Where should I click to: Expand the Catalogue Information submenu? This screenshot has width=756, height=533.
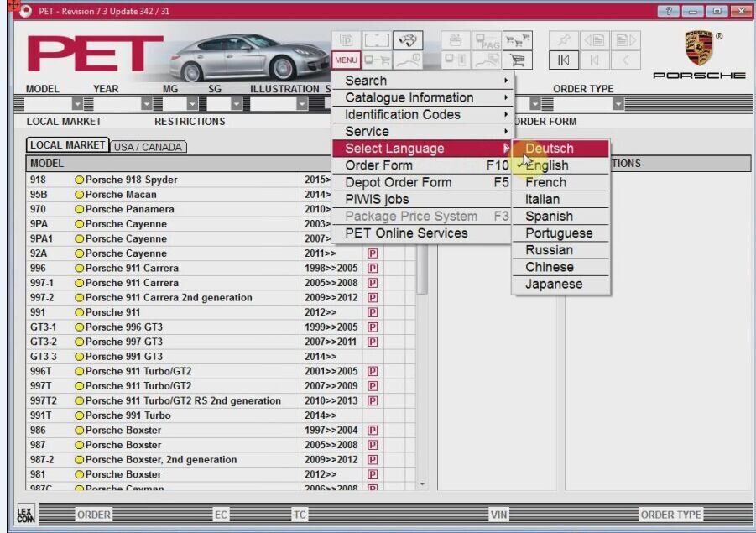[423, 97]
